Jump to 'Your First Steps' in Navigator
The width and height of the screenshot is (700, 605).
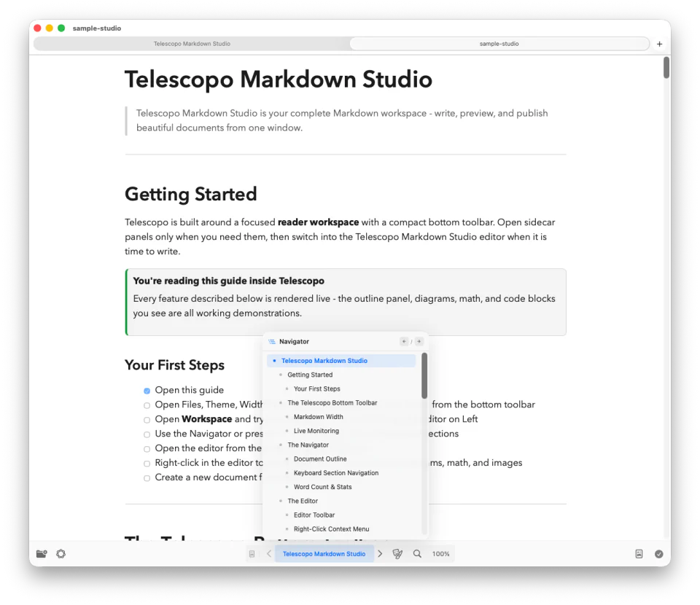coord(317,389)
